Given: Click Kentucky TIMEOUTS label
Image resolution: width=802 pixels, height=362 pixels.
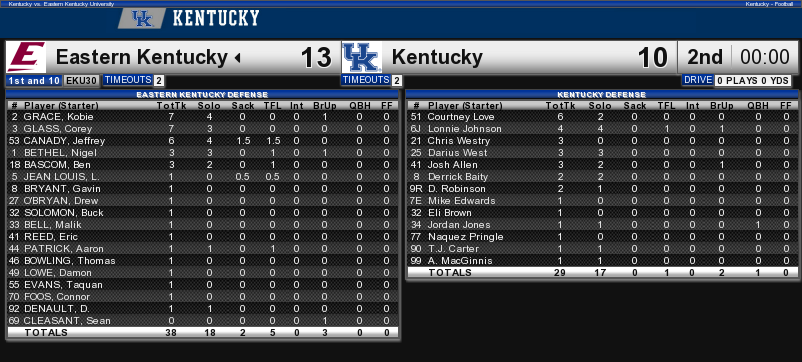Looking at the screenshot, I should (366, 80).
